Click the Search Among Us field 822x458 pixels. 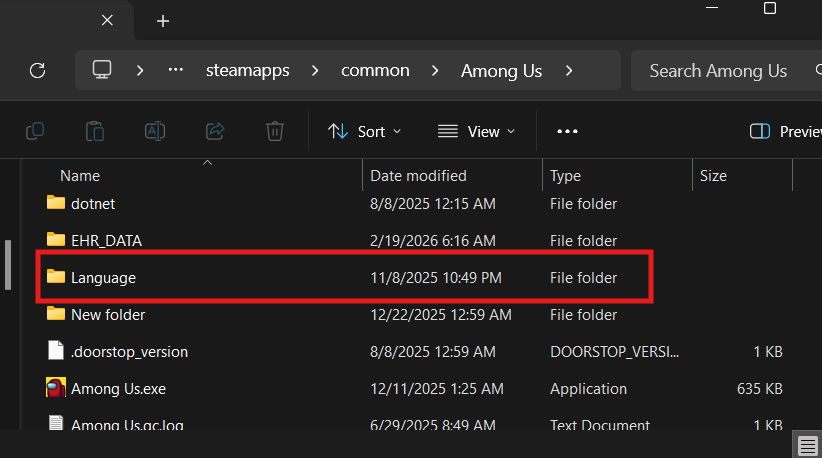click(727, 71)
